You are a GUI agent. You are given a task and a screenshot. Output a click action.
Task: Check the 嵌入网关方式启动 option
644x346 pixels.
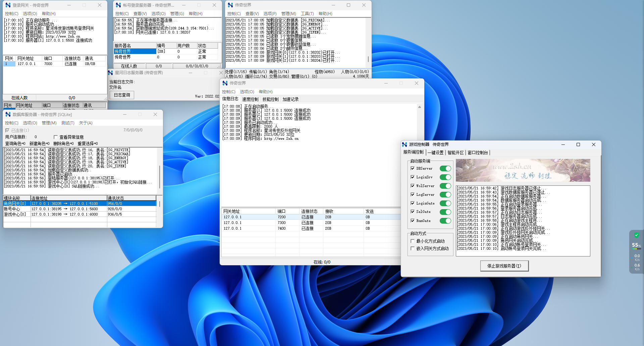[x=413, y=248]
